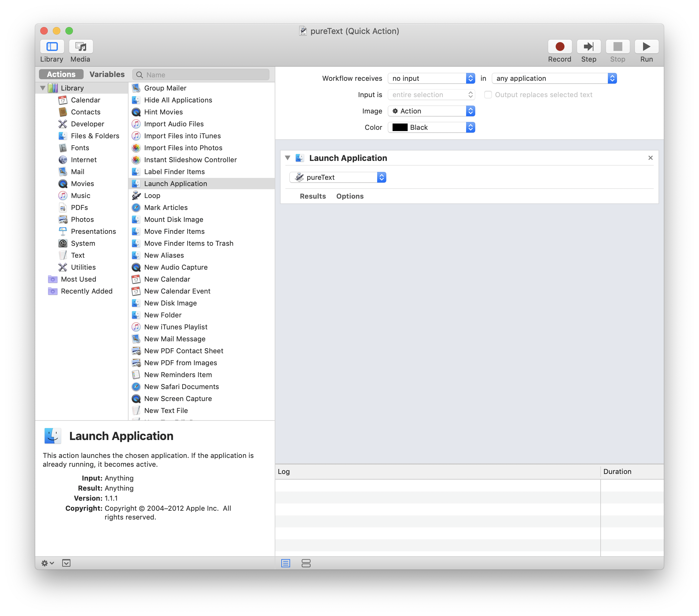Image resolution: width=699 pixels, height=616 pixels.
Task: Open Options for the Launch Application action
Action: click(349, 196)
